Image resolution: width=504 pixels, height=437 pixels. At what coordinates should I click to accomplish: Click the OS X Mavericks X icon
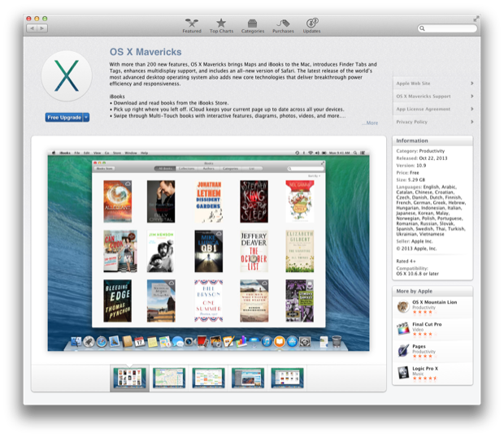67,76
